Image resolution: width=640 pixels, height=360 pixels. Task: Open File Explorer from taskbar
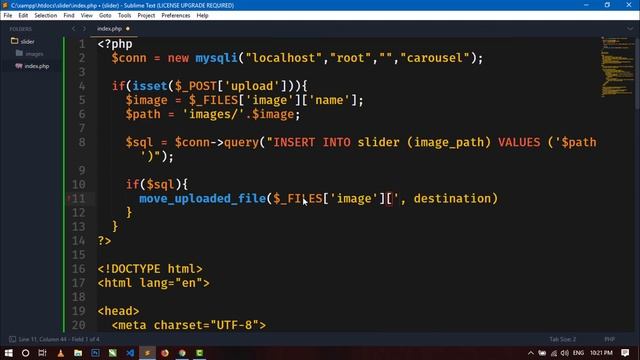click(x=78, y=353)
